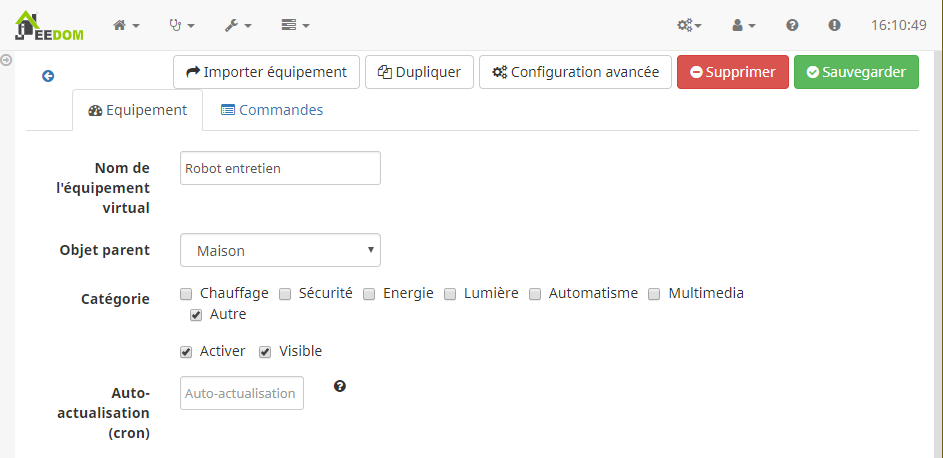The height and width of the screenshot is (458, 943).
Task: Switch to the Commandes tab
Action: pos(272,111)
